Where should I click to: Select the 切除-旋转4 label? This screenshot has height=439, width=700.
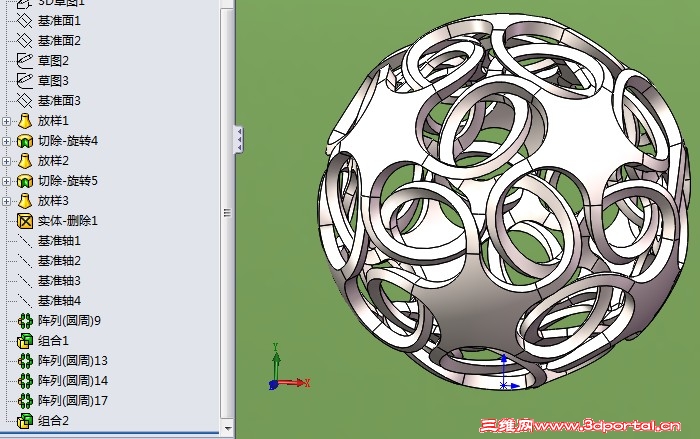click(68, 141)
